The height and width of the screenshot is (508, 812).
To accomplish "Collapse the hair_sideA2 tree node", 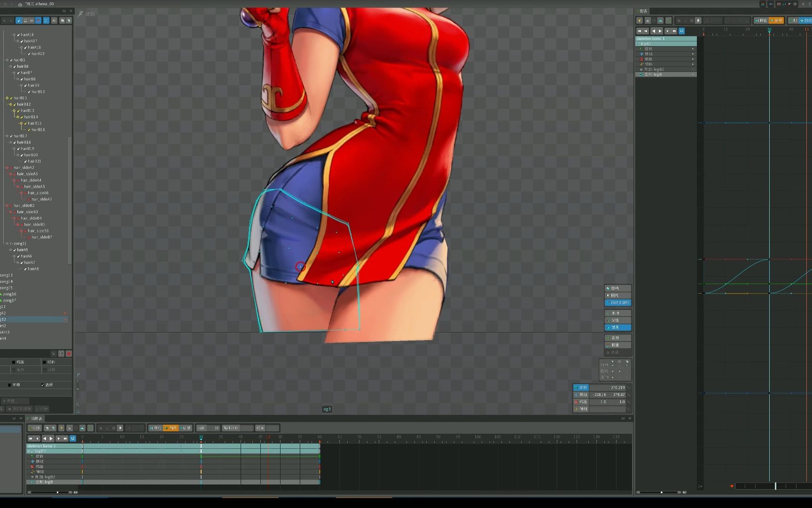I will (x=7, y=168).
